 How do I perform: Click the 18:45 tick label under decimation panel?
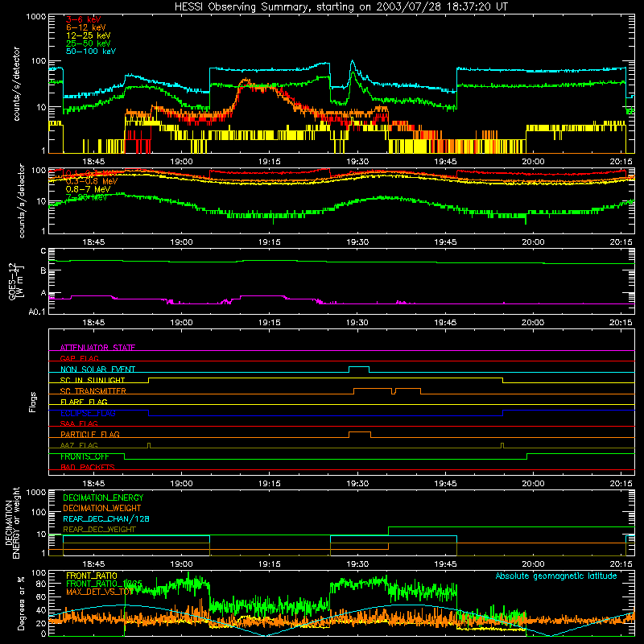(x=93, y=564)
